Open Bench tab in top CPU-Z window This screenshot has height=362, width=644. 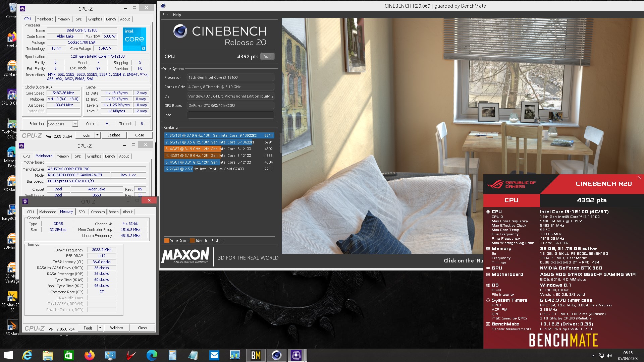[x=111, y=19]
